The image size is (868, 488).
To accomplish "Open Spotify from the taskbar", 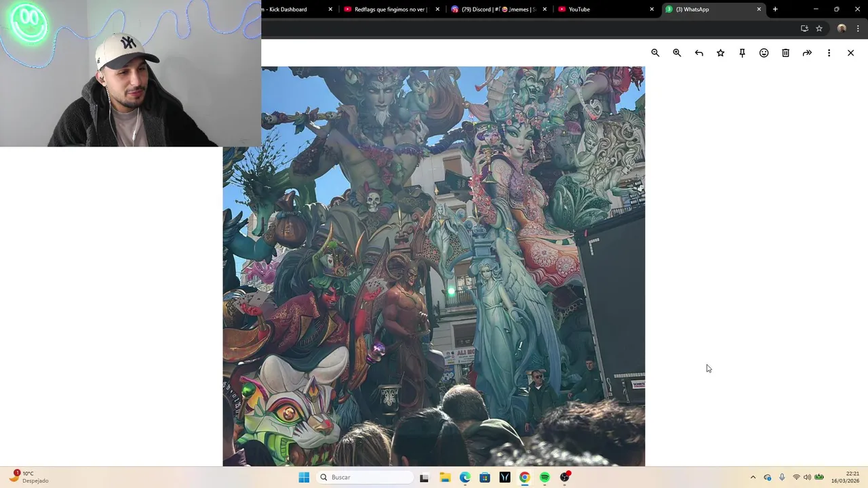I will coord(545,477).
